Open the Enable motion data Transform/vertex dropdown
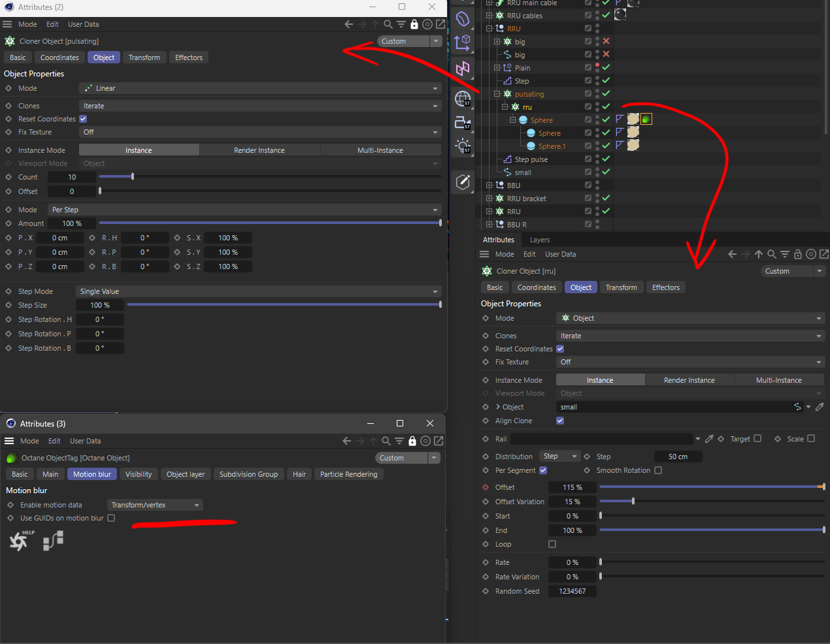This screenshot has width=830, height=644. (155, 505)
